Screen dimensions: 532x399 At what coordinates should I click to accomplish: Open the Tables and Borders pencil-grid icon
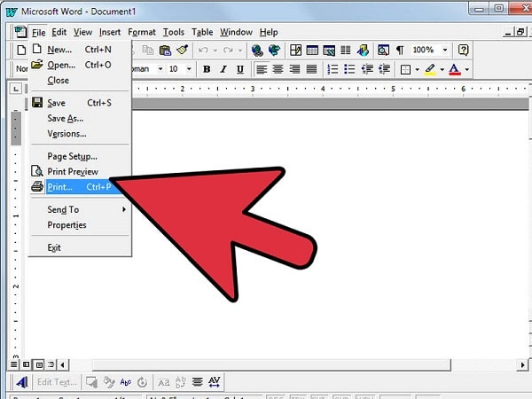(x=295, y=51)
